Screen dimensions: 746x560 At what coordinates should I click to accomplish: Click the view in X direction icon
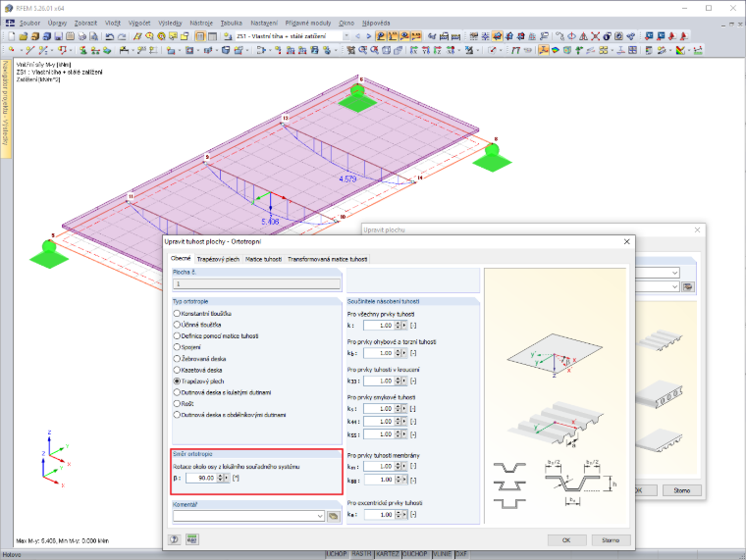click(414, 50)
